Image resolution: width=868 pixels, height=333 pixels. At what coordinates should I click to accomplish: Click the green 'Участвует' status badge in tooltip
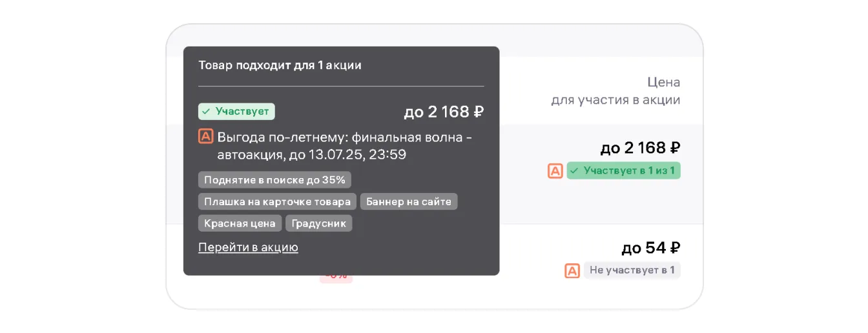(236, 112)
